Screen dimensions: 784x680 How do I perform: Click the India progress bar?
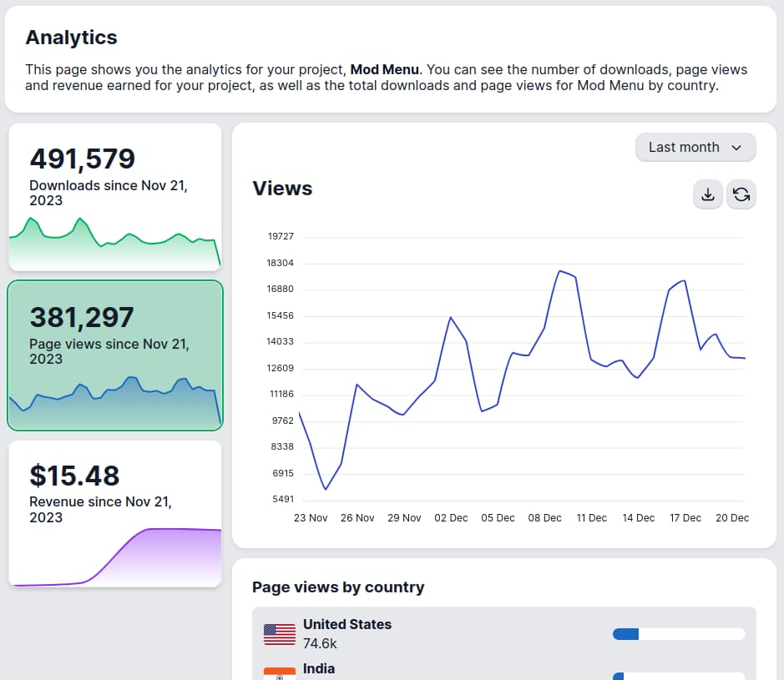click(x=678, y=676)
